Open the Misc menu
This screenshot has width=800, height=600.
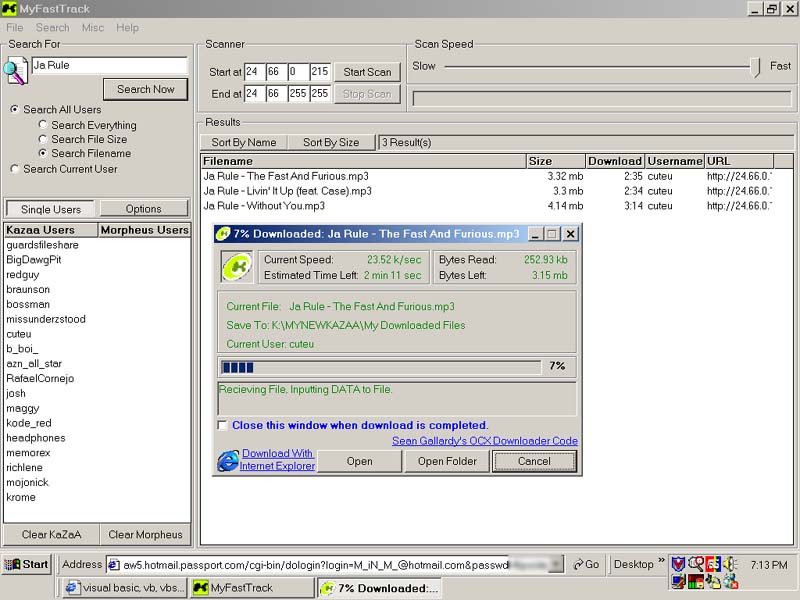[x=92, y=28]
